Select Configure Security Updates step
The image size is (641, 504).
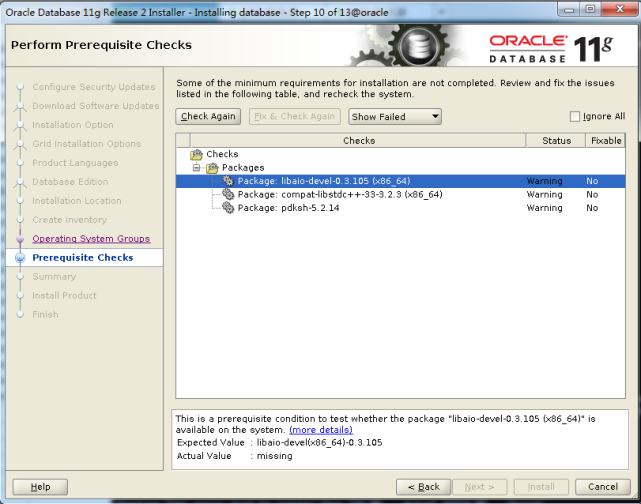coord(94,87)
